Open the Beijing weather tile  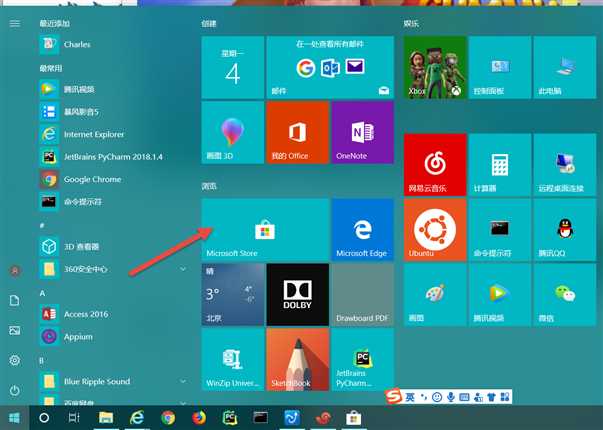point(233,295)
